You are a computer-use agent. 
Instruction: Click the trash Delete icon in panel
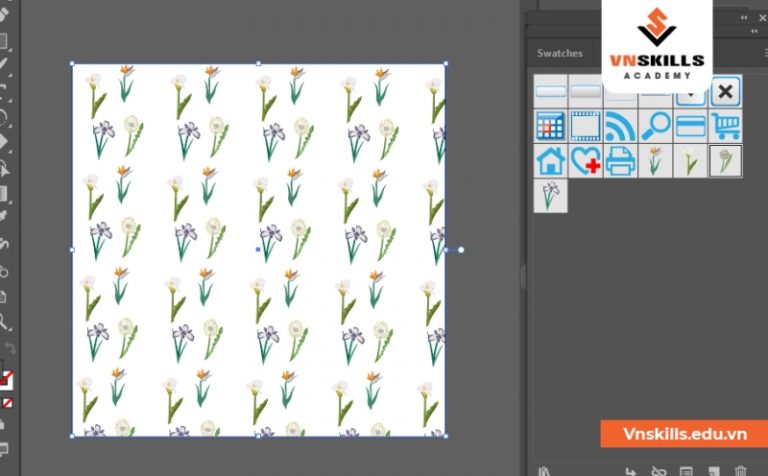click(x=741, y=472)
